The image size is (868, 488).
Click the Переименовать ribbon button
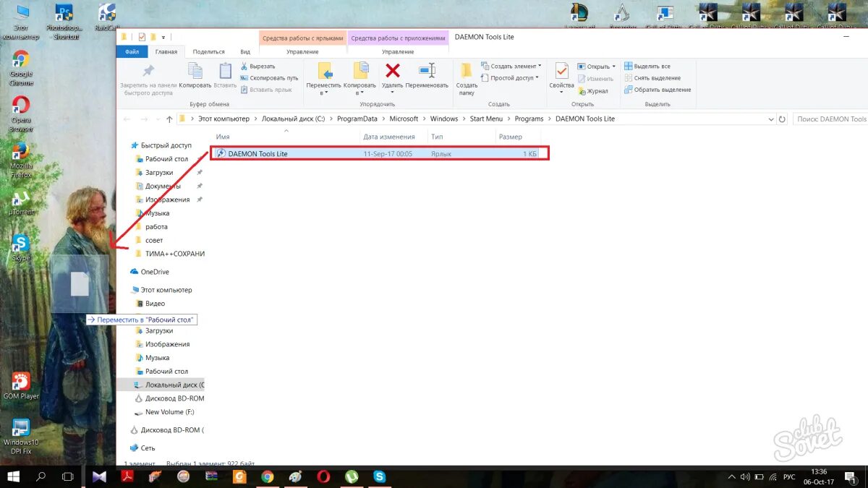[x=427, y=76]
